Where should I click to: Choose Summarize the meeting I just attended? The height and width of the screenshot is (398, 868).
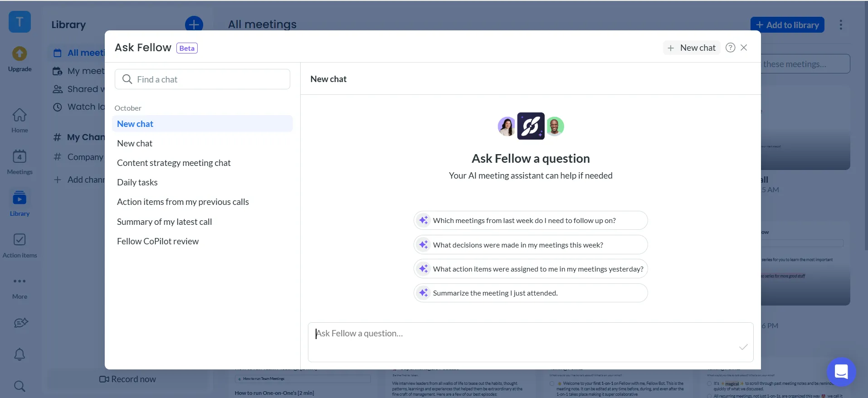coord(531,293)
